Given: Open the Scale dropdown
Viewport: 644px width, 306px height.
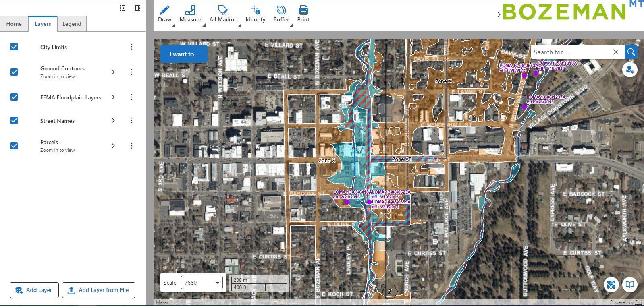Looking at the screenshot, I should click(x=202, y=283).
